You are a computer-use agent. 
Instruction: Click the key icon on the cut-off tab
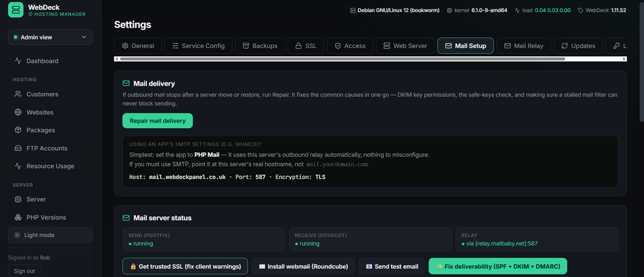click(616, 46)
